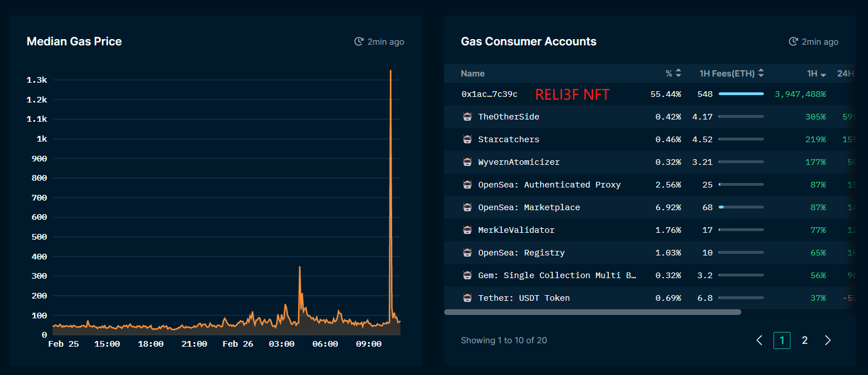
Task: Go to the previous page arrow
Action: point(759,340)
